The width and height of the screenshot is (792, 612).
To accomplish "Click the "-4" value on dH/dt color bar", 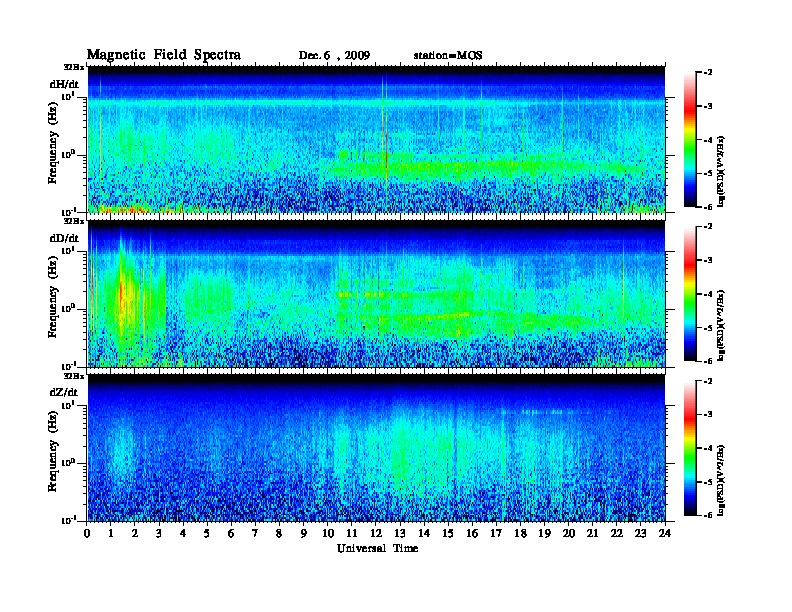I will (x=708, y=140).
